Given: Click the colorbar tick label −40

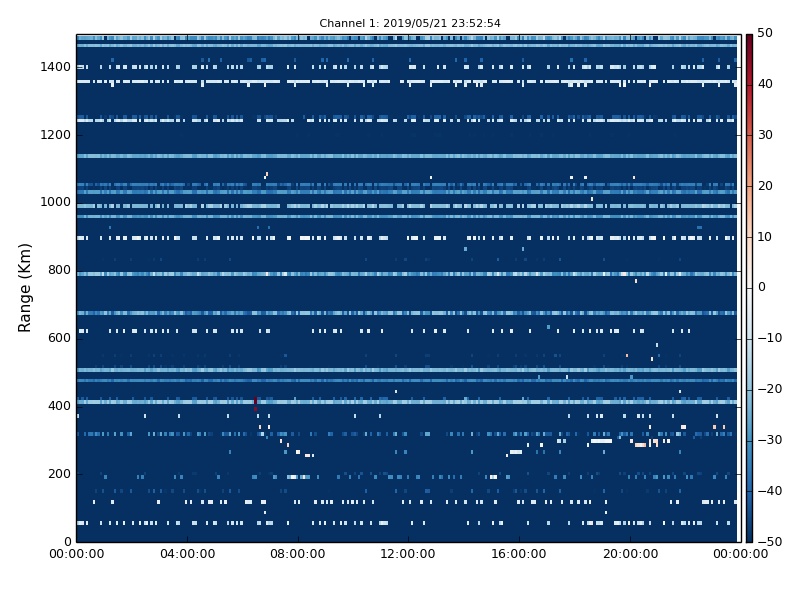Looking at the screenshot, I should pyautogui.click(x=769, y=491).
